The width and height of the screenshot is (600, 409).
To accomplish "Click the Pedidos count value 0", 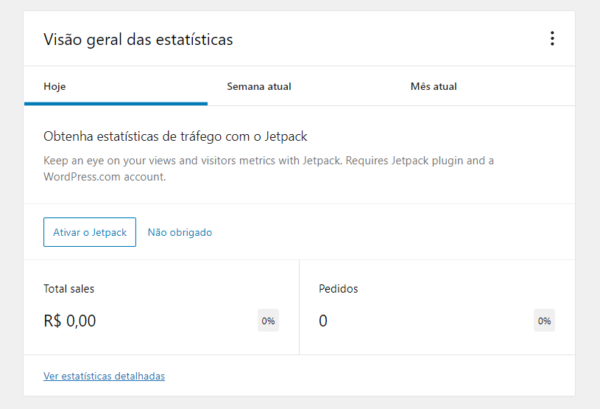I will point(323,321).
